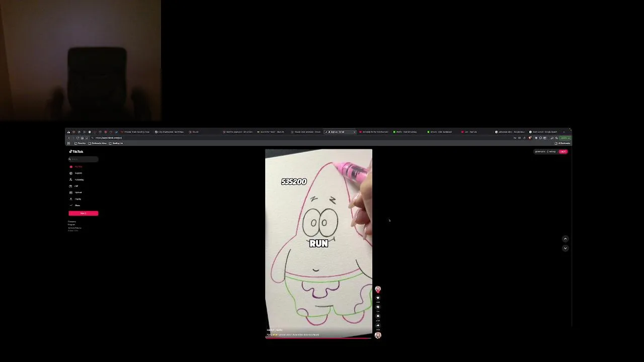
Task: Switch to the Google Search tab
Action: click(543, 132)
